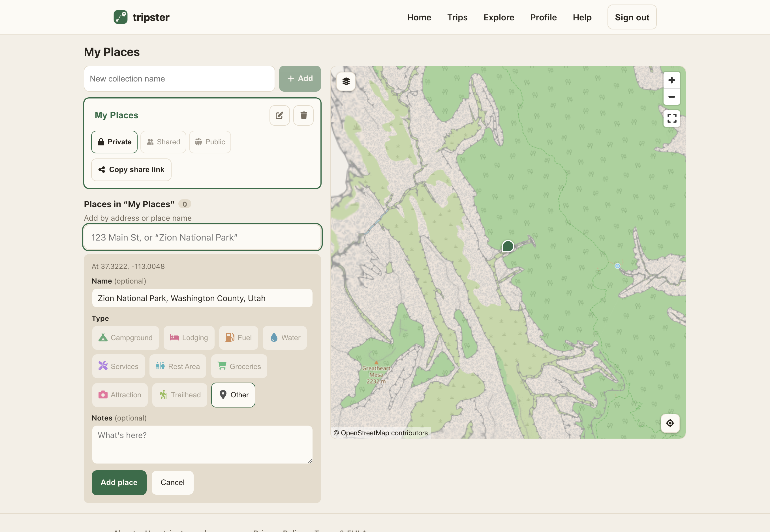The height and width of the screenshot is (532, 770).
Task: Click the My Places collection title
Action: 116,115
